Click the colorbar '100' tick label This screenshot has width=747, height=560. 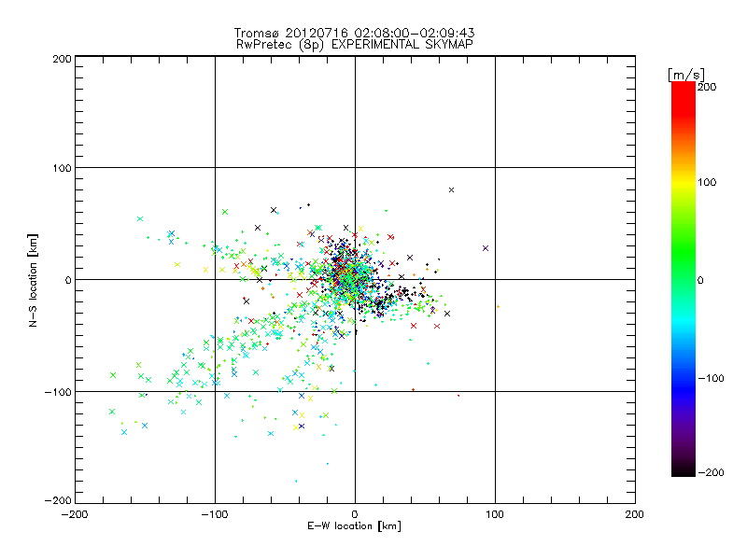point(707,182)
